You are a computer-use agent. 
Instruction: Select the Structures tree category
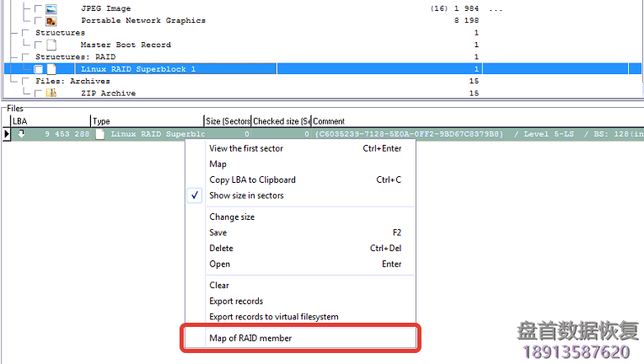(60, 33)
